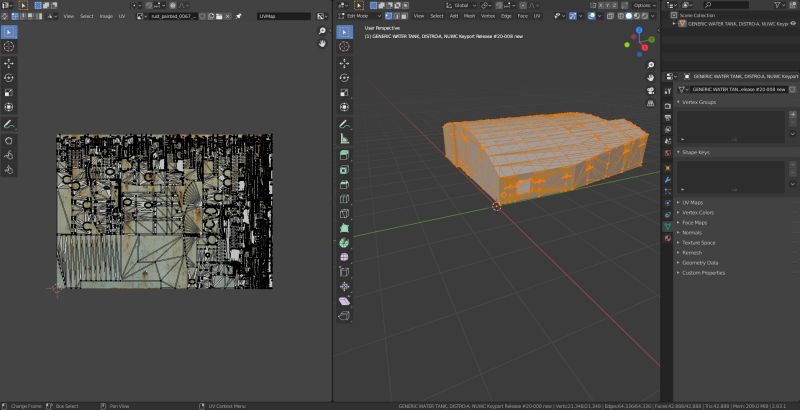Collapse the Vertex Groups panel

click(x=699, y=102)
